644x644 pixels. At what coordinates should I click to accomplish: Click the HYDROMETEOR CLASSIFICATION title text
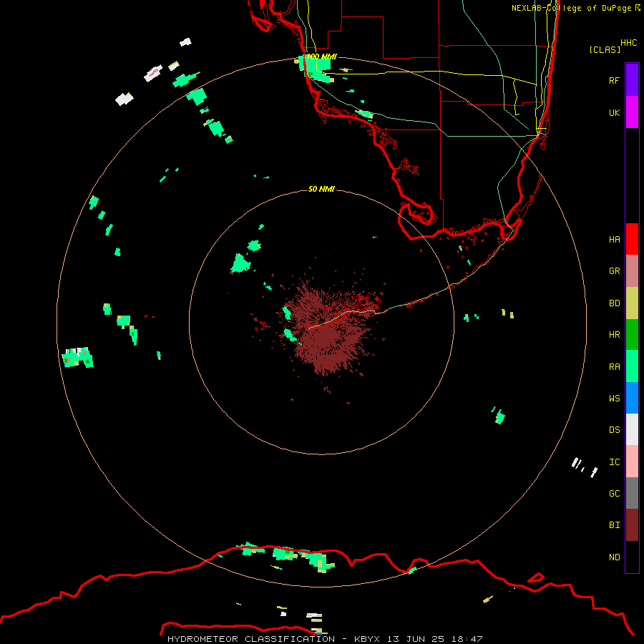coord(251,639)
